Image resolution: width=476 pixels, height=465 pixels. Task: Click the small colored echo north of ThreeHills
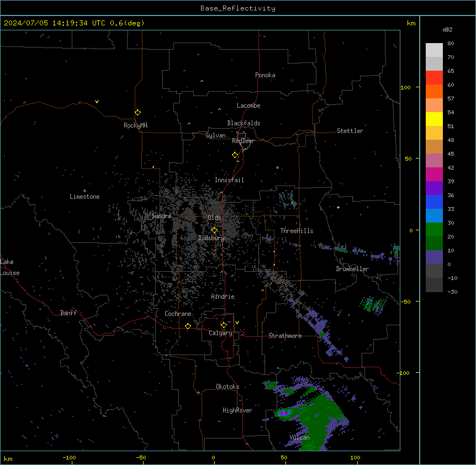tap(288, 200)
